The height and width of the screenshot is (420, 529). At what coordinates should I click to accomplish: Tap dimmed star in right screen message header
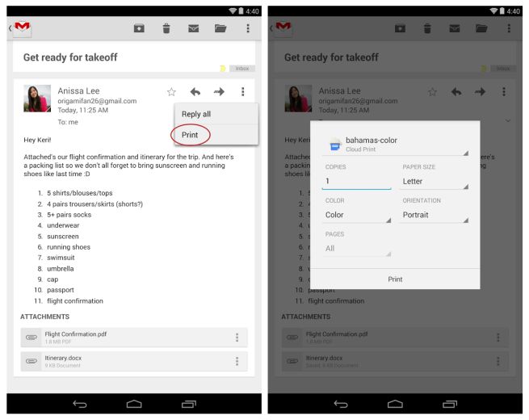coord(433,92)
